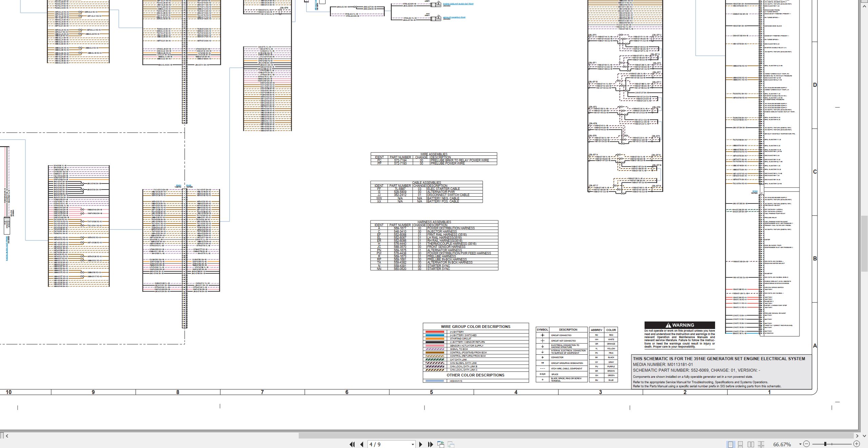Click the blue (+) BATTERY SWITCHED swatch
Viewport: 868px width, 448px height.
click(x=434, y=335)
